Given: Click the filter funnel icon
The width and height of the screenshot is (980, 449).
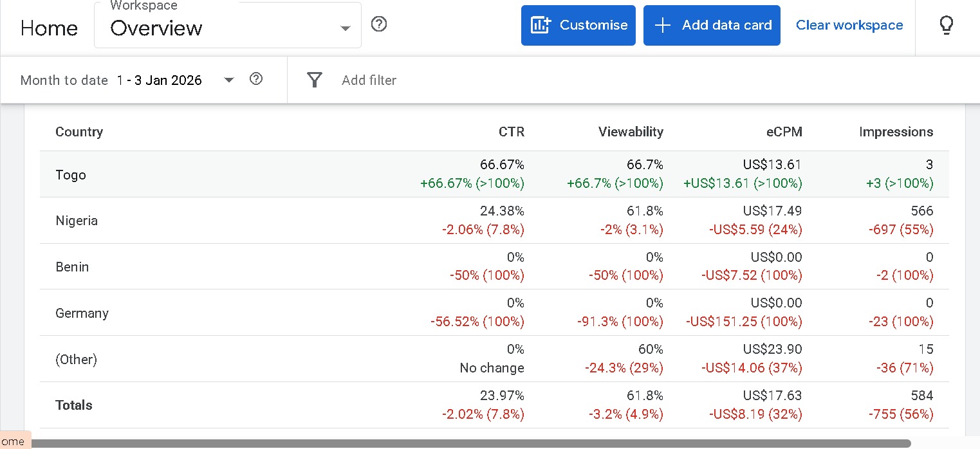Looking at the screenshot, I should tap(314, 80).
